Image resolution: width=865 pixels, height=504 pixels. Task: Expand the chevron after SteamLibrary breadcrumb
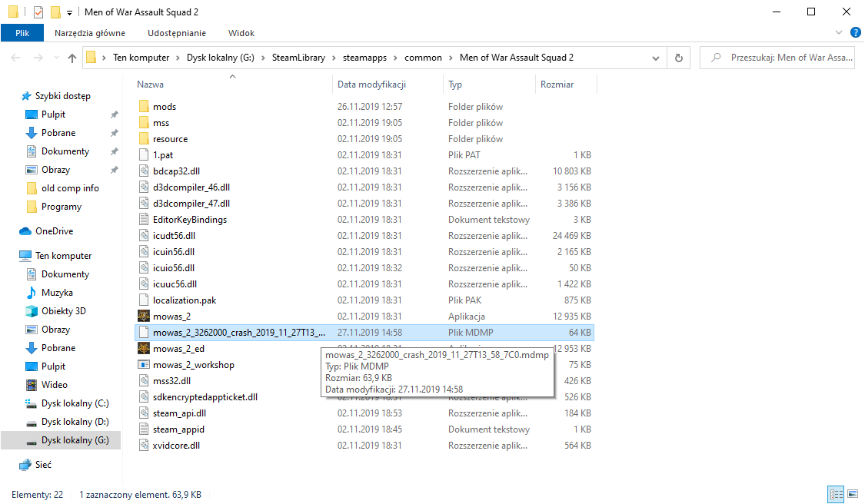pyautogui.click(x=334, y=58)
